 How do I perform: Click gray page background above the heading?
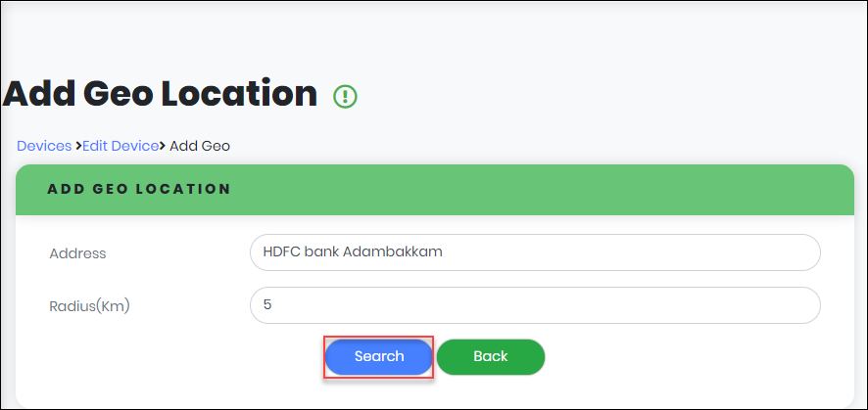click(x=431, y=34)
